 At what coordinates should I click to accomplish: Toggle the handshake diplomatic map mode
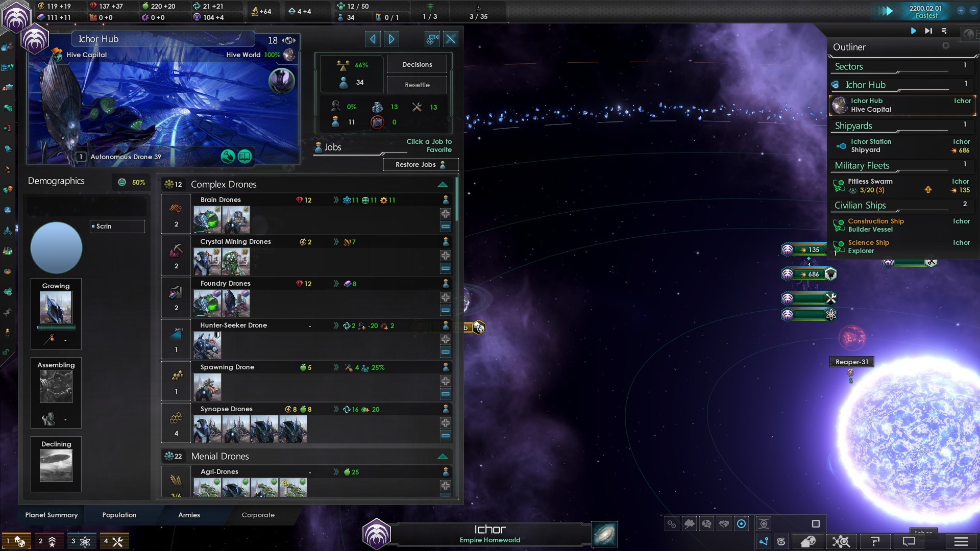724,524
